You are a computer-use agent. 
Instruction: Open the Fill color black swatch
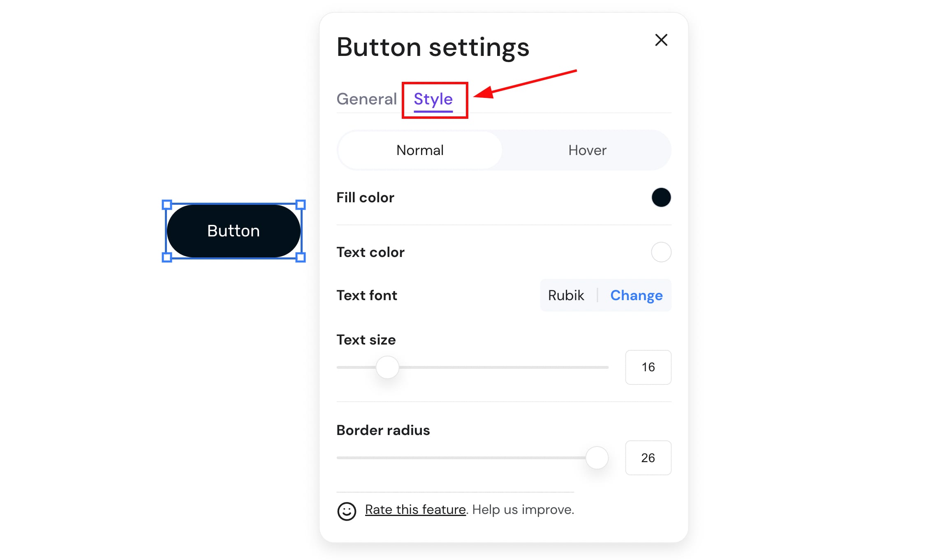[x=661, y=197]
